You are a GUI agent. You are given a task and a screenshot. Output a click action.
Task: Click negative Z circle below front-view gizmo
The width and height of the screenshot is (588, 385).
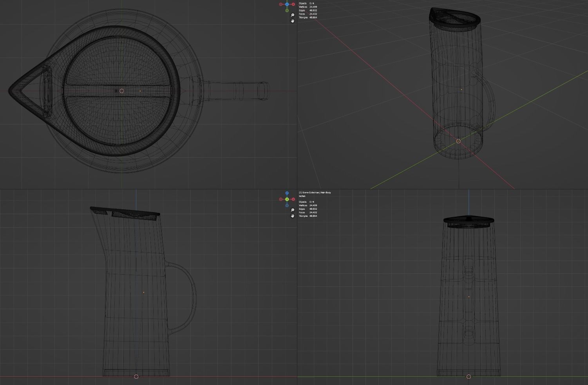coord(287,205)
